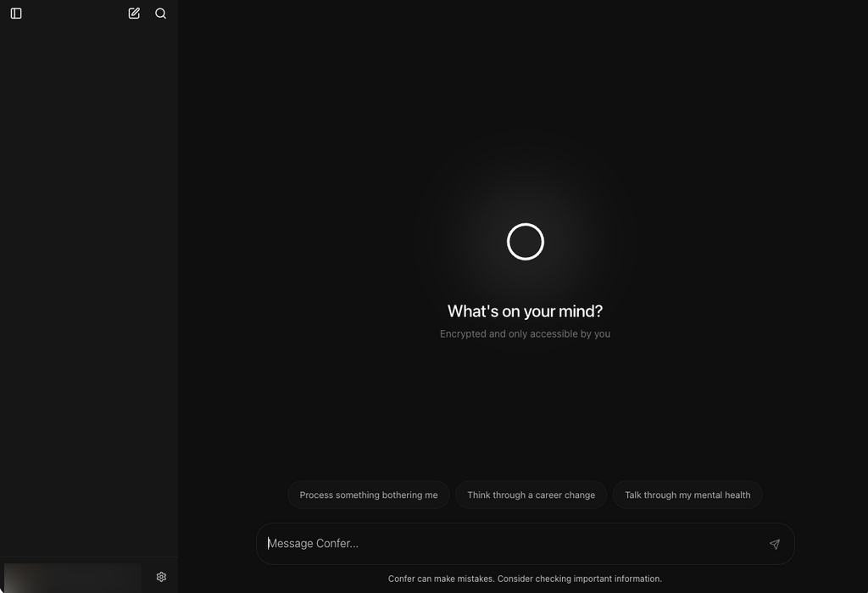This screenshot has height=593, width=868.
Task: Focus the 'Message Confer...' text field
Action: [x=509, y=544]
